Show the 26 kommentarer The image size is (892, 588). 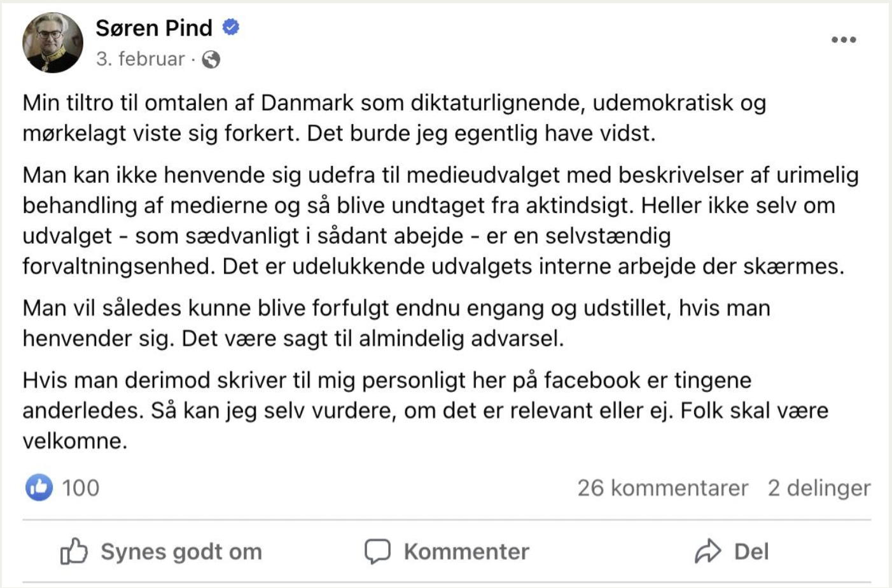[662, 488]
